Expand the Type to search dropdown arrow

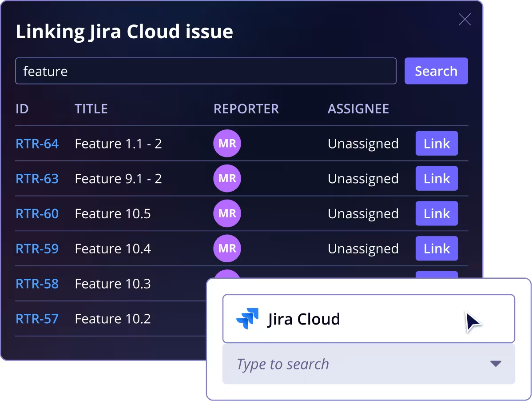point(496,364)
